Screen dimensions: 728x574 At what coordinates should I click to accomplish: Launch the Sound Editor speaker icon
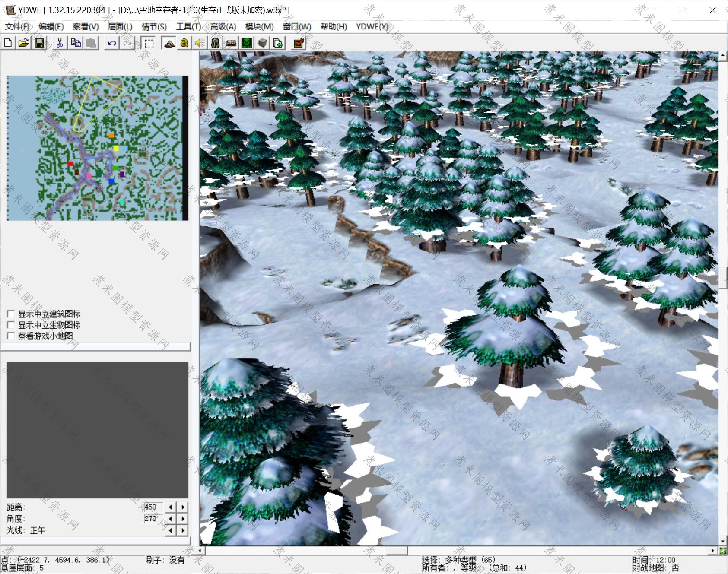point(199,43)
